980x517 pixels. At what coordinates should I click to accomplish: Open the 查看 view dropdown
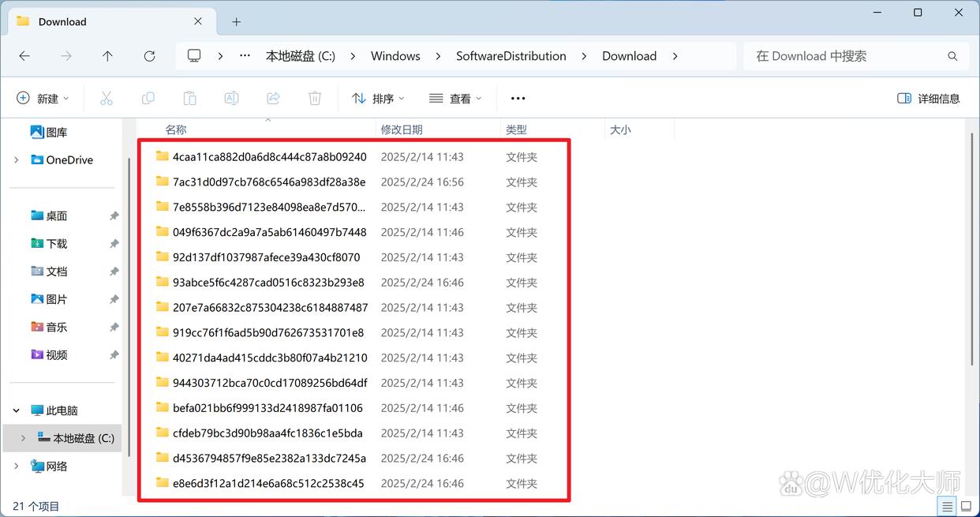click(x=455, y=99)
